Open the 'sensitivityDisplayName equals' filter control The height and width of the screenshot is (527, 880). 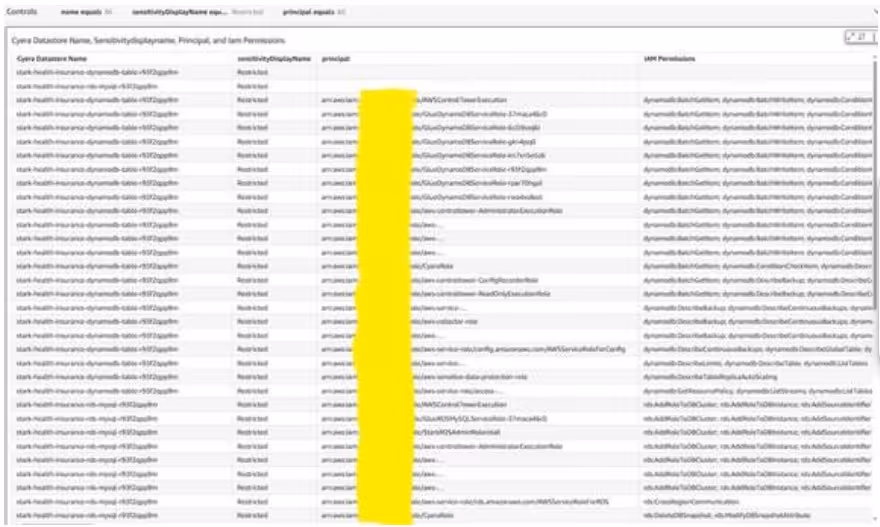pos(197,12)
